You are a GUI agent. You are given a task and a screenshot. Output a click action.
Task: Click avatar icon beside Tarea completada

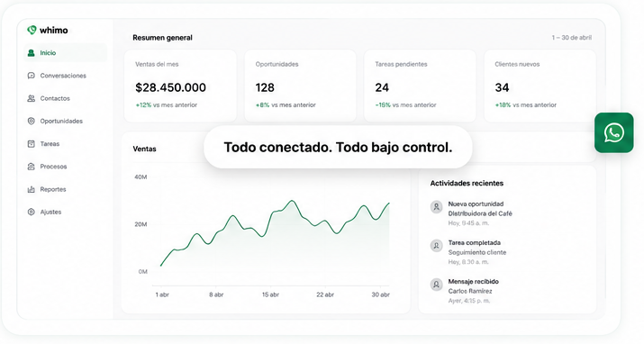point(436,246)
